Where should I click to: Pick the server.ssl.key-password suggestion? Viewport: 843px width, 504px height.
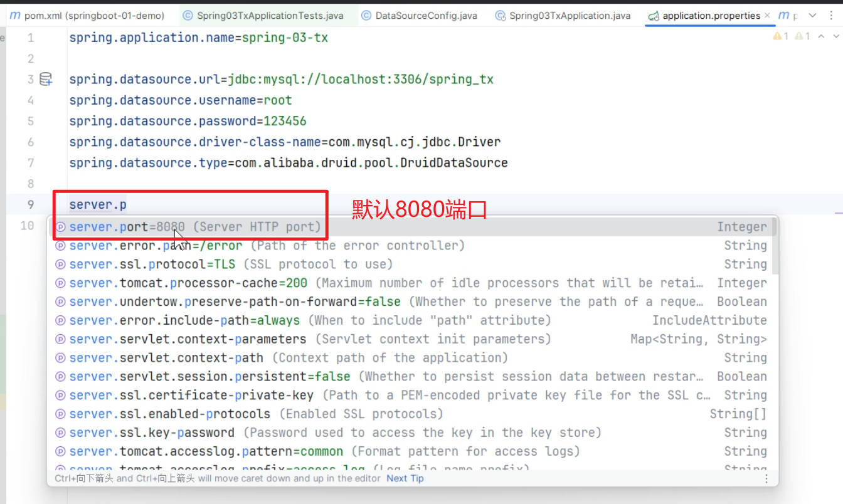click(152, 433)
